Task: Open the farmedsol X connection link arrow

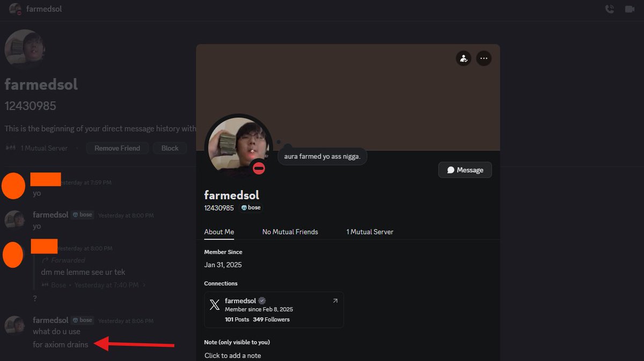Action: [x=335, y=301]
